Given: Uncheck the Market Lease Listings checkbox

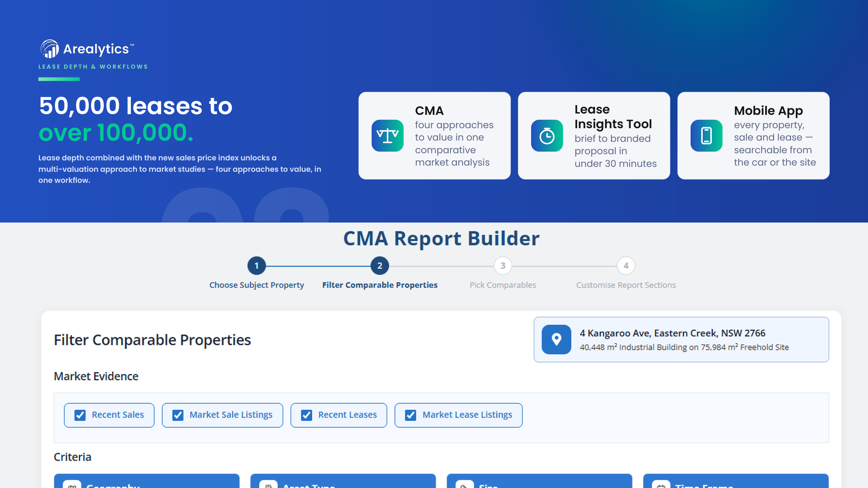Looking at the screenshot, I should tap(411, 415).
